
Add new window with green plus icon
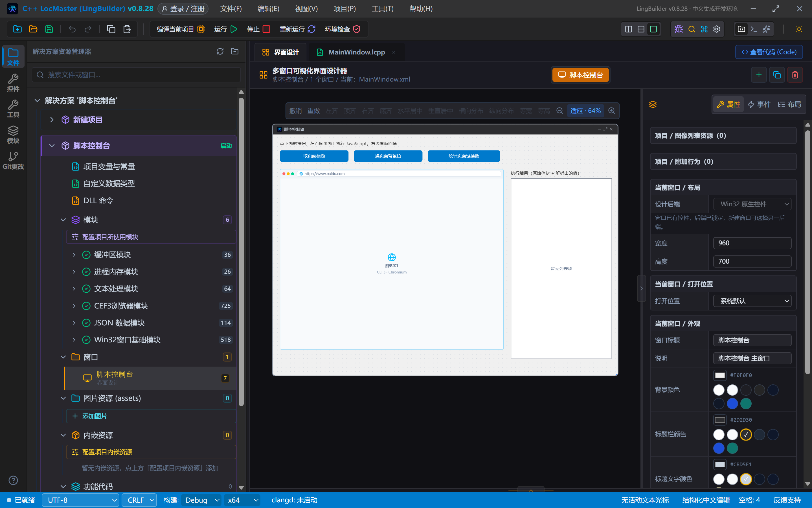[x=759, y=75]
